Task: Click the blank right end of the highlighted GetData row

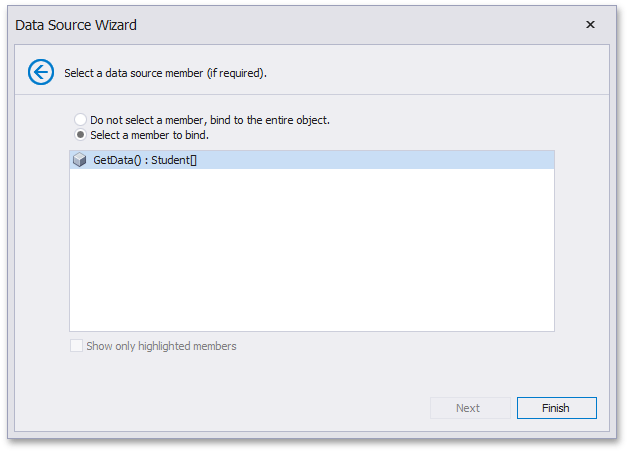Action: [x=450, y=160]
